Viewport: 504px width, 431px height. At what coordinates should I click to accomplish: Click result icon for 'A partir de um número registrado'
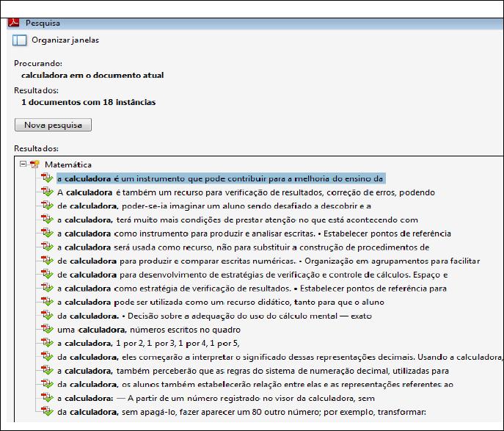click(x=47, y=398)
